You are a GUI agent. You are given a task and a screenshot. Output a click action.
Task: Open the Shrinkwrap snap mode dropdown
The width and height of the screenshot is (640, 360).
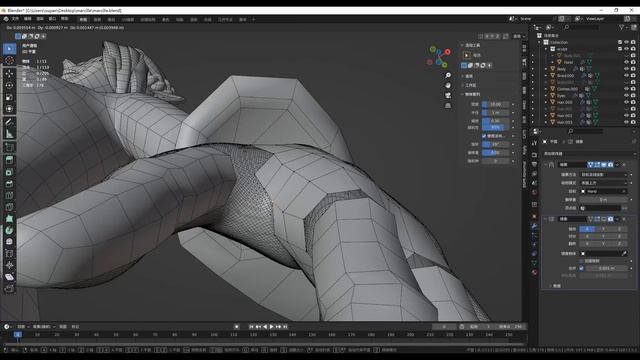[x=604, y=183]
